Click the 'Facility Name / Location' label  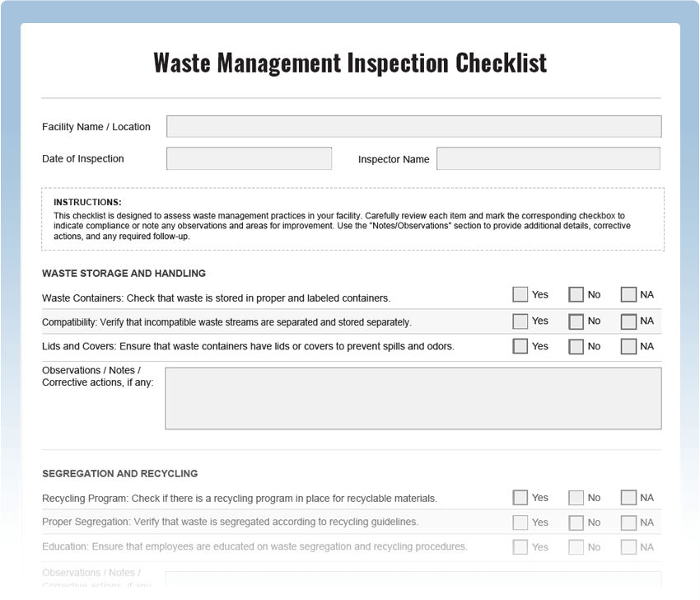point(96,127)
